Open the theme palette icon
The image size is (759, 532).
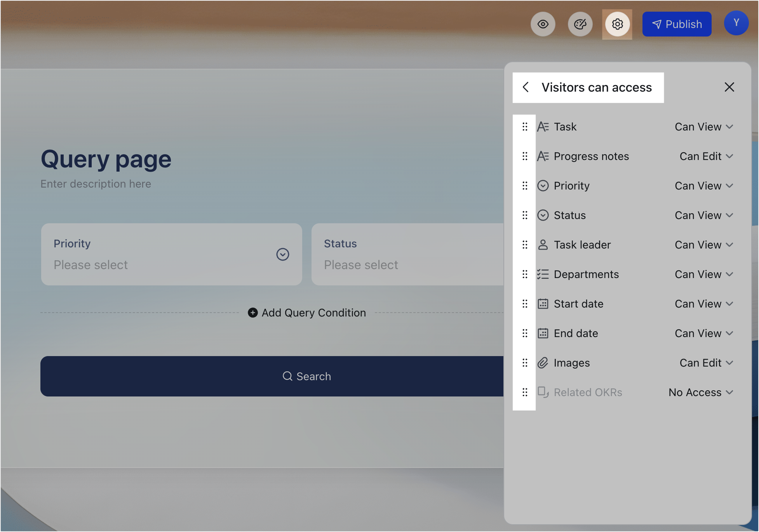580,24
